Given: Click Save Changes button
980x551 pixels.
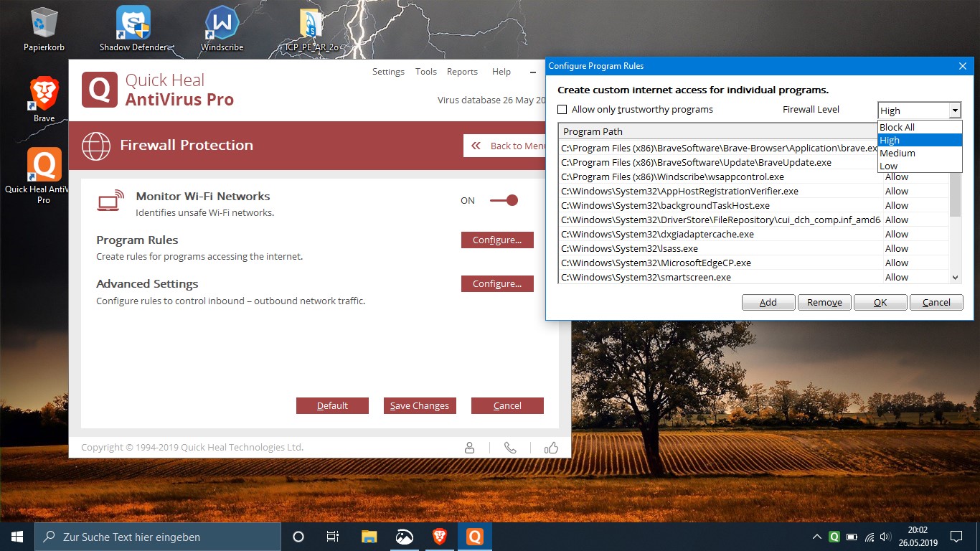Looking at the screenshot, I should [x=420, y=406].
